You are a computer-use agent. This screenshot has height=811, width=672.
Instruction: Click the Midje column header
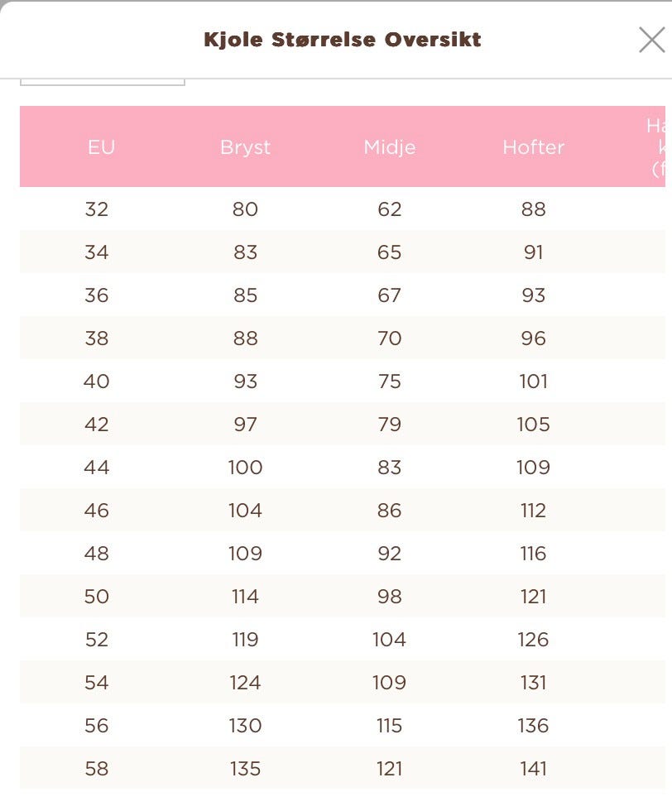click(x=390, y=147)
